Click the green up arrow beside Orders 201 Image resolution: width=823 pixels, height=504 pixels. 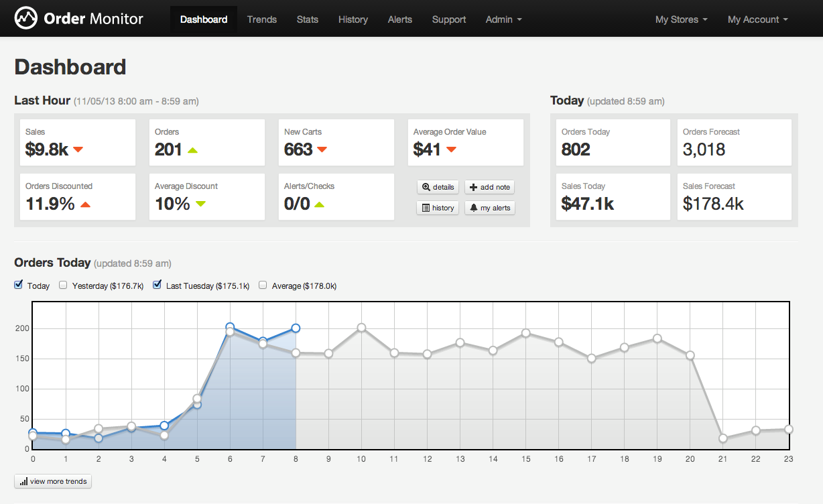pyautogui.click(x=193, y=150)
